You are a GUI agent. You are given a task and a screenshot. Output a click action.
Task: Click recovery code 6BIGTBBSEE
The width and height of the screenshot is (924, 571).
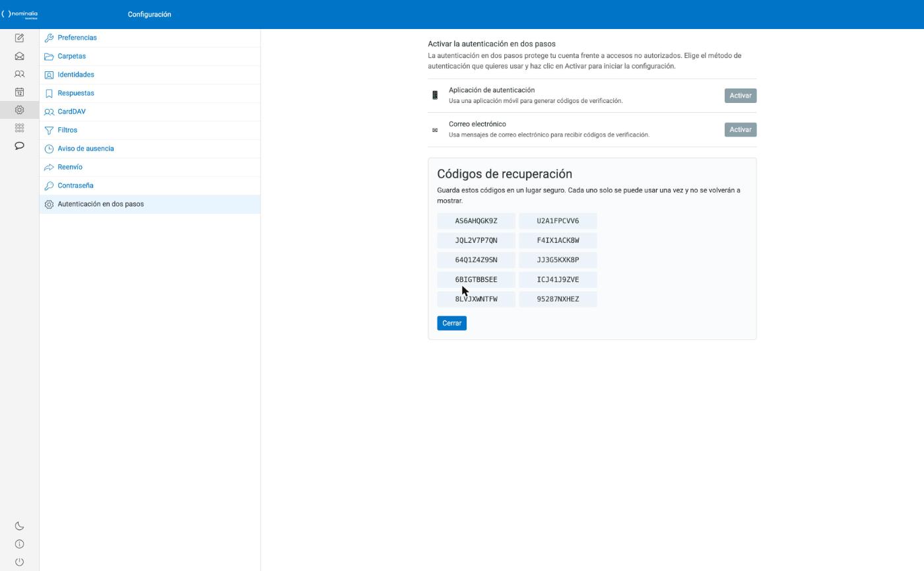click(476, 279)
